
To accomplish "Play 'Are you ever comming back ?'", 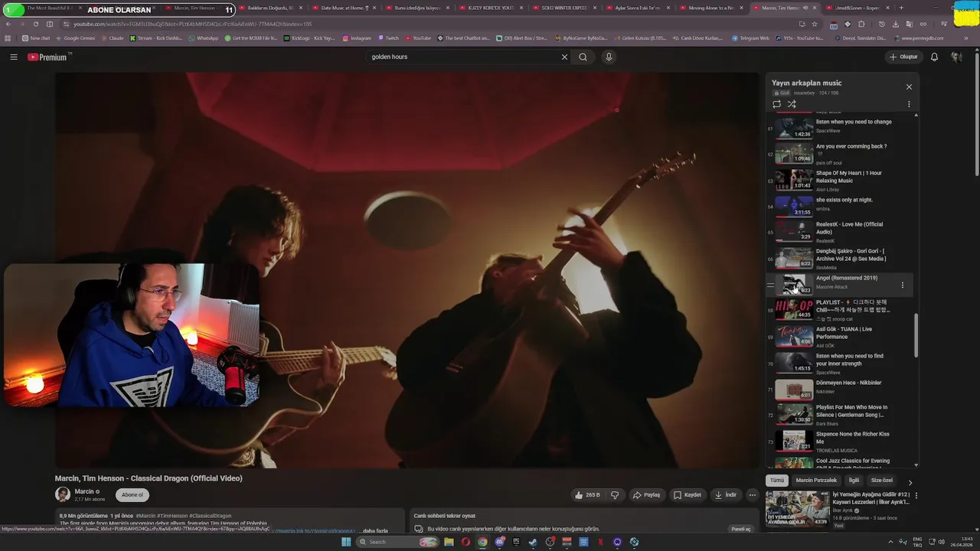I will 840,153.
